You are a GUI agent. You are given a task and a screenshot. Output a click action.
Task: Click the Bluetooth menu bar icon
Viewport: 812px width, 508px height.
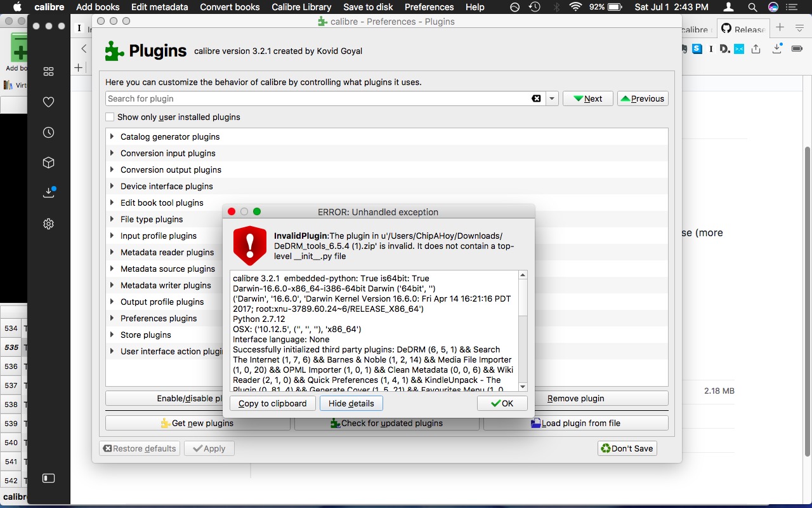pos(556,7)
